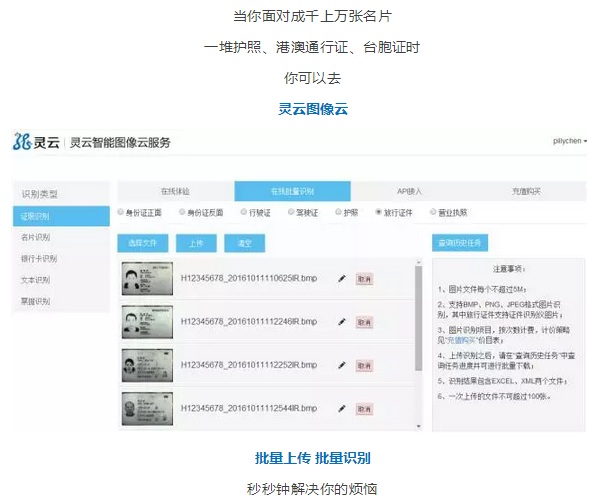Click the 查询历史任务 button
Viewport: 589px width, 501px height.
click(x=460, y=243)
